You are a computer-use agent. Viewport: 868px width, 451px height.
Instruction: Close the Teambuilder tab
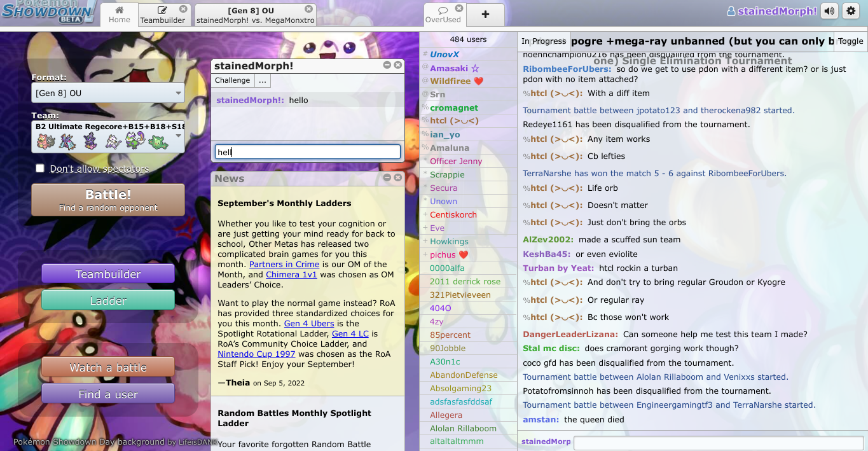click(183, 9)
